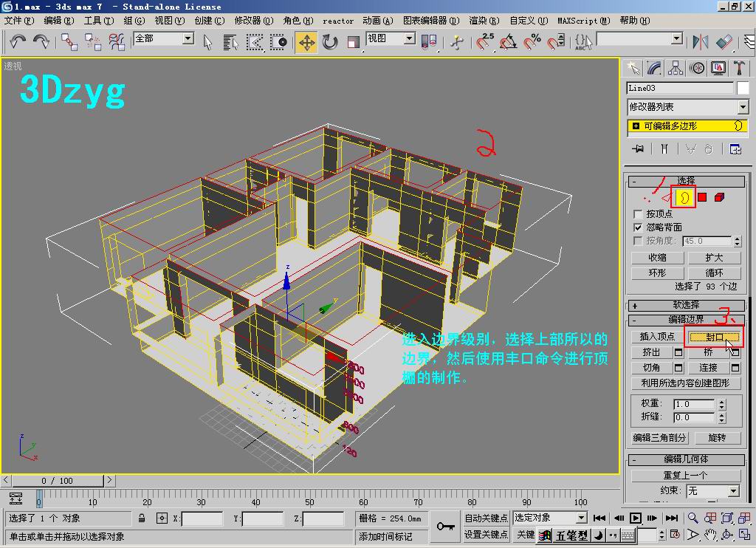Open the 修改器 menu
Screen dimensions: 756x548
coord(253,21)
